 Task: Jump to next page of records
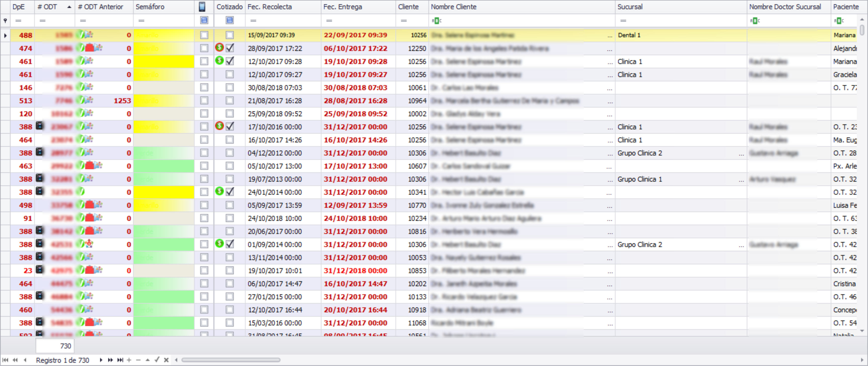coord(110,360)
